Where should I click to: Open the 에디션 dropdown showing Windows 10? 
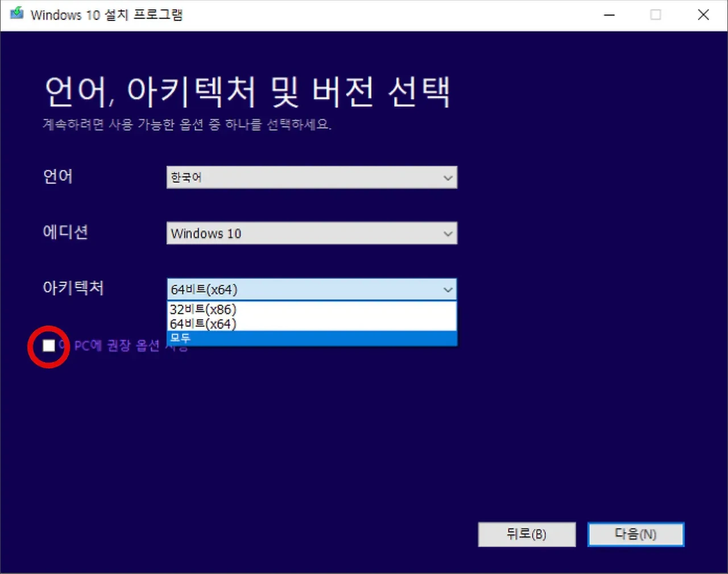312,233
